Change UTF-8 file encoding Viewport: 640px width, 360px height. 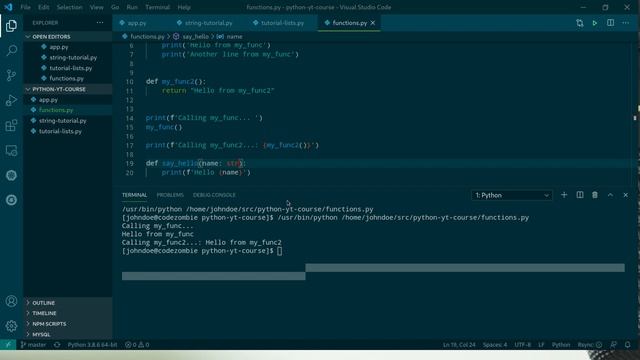pos(523,344)
